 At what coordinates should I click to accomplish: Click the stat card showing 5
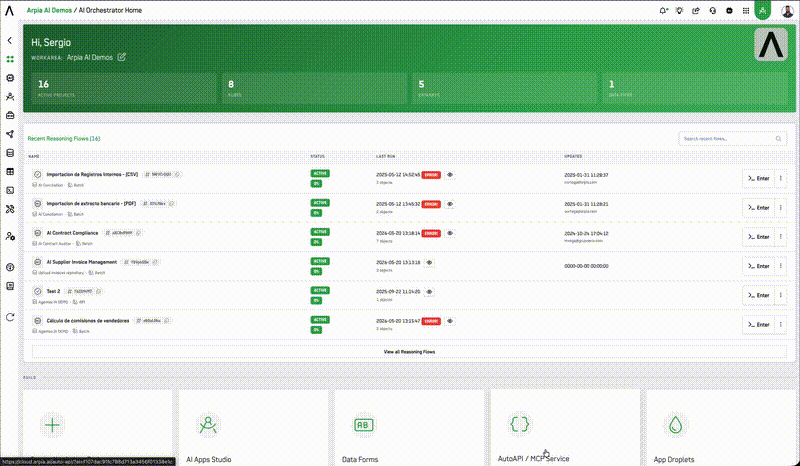(x=505, y=89)
